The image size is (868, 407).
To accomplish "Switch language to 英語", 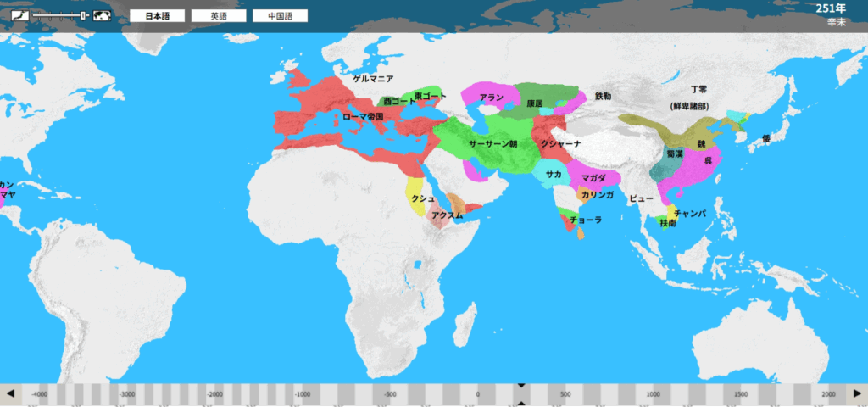I will click(219, 16).
